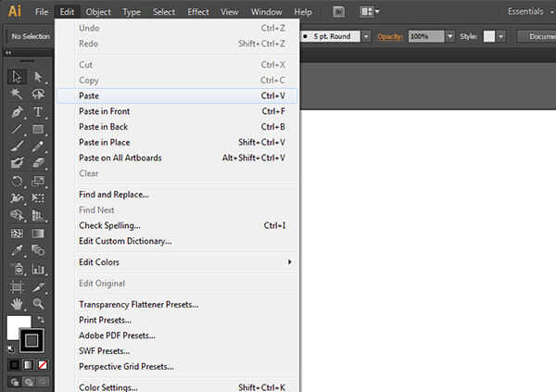Select the Scale tool

38,181
